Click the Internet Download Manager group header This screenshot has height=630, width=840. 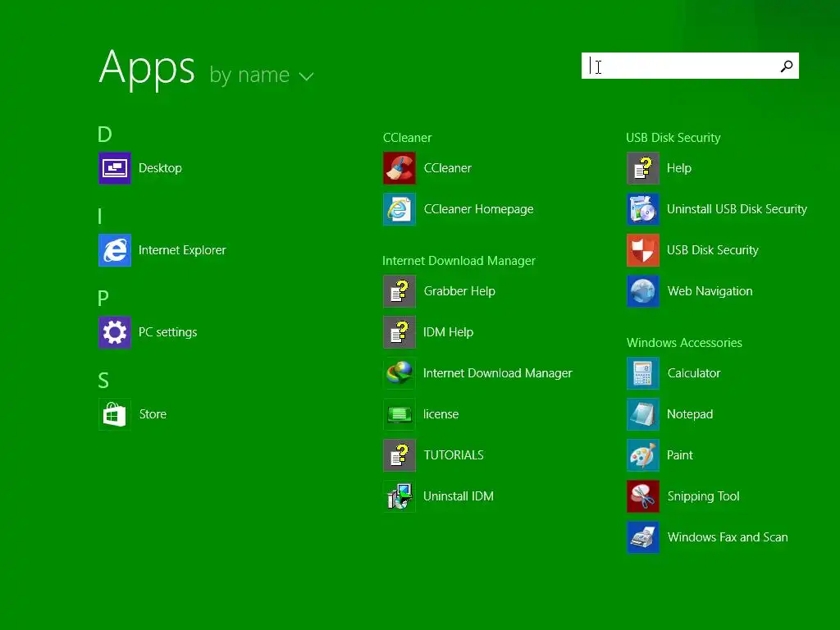[x=459, y=261]
